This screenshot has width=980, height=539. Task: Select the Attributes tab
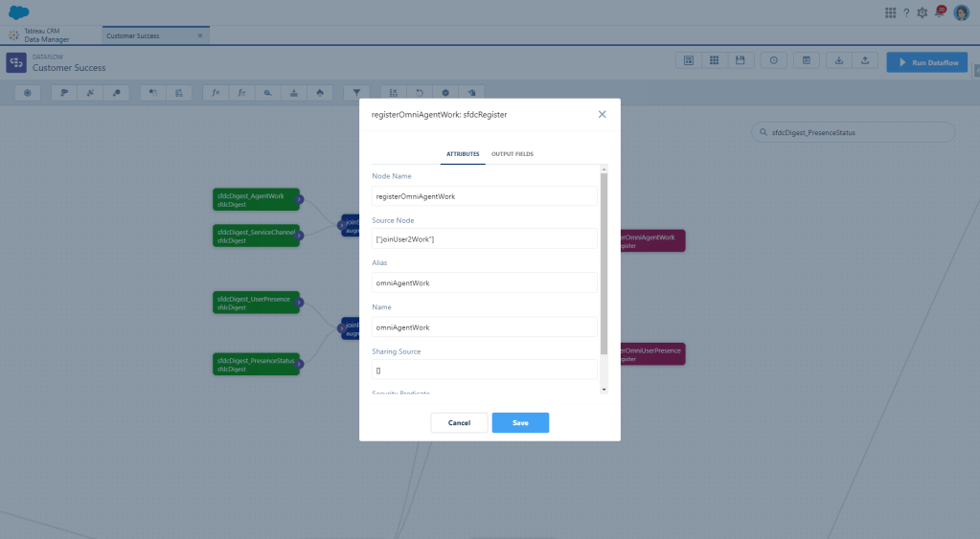pos(463,154)
